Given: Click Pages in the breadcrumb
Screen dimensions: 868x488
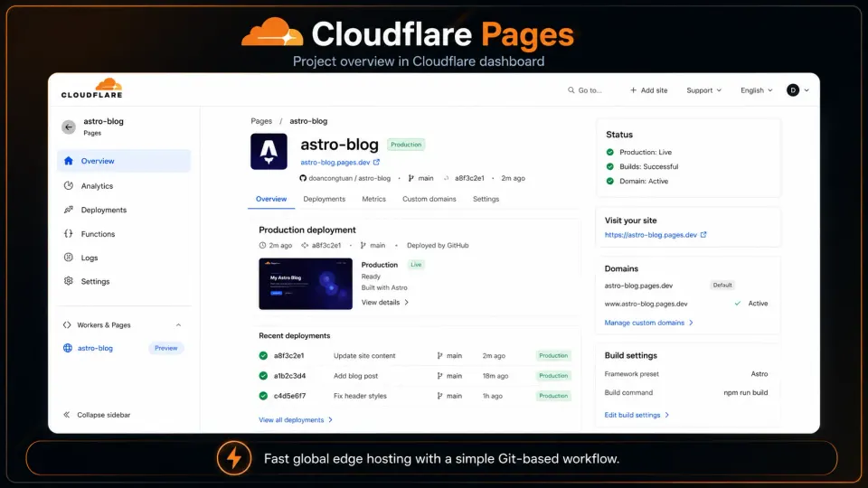Looking at the screenshot, I should pos(261,121).
